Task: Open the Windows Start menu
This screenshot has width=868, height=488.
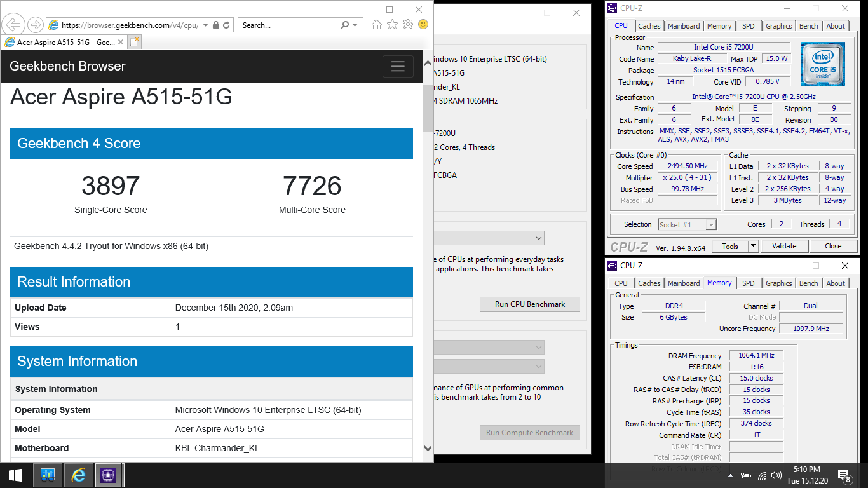Action: click(x=15, y=475)
